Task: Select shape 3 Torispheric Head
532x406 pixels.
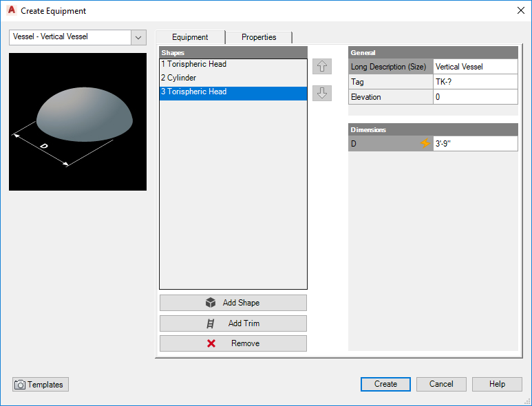Action: pos(233,93)
